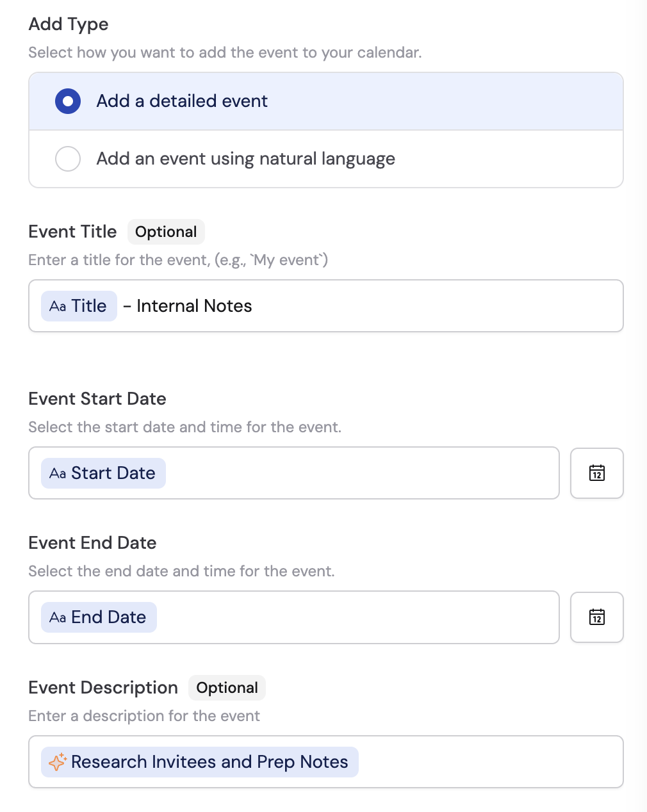Click the Add Type section heading
Image resolution: width=647 pixels, height=812 pixels.
tap(68, 24)
